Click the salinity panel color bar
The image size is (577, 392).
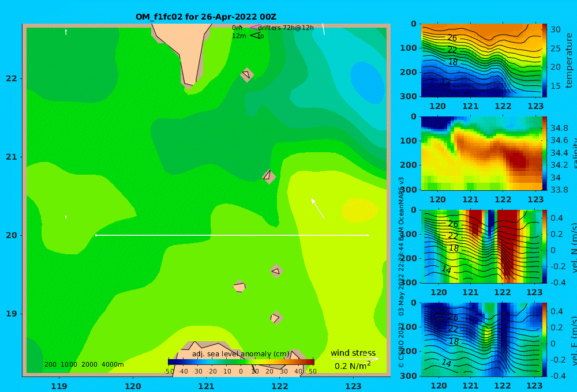[544, 153]
